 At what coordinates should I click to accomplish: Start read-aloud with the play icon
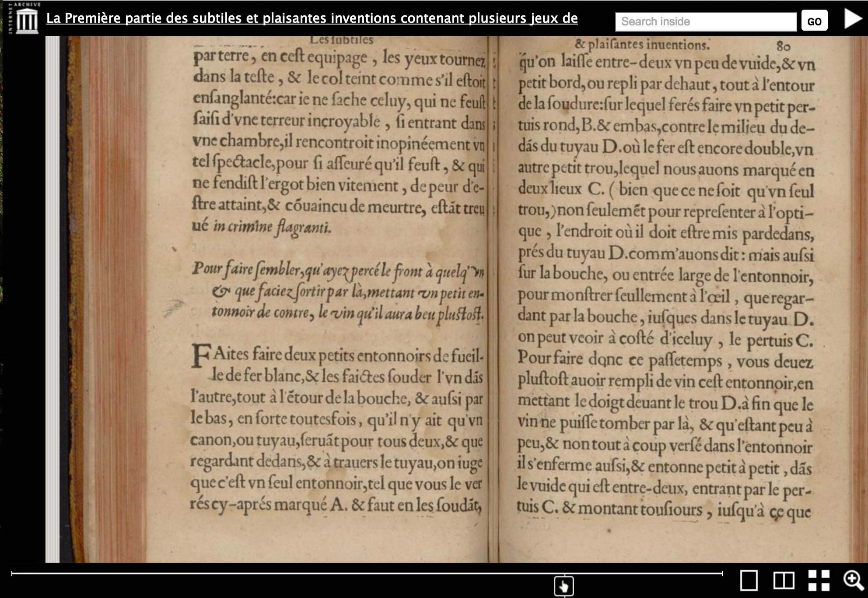click(853, 19)
